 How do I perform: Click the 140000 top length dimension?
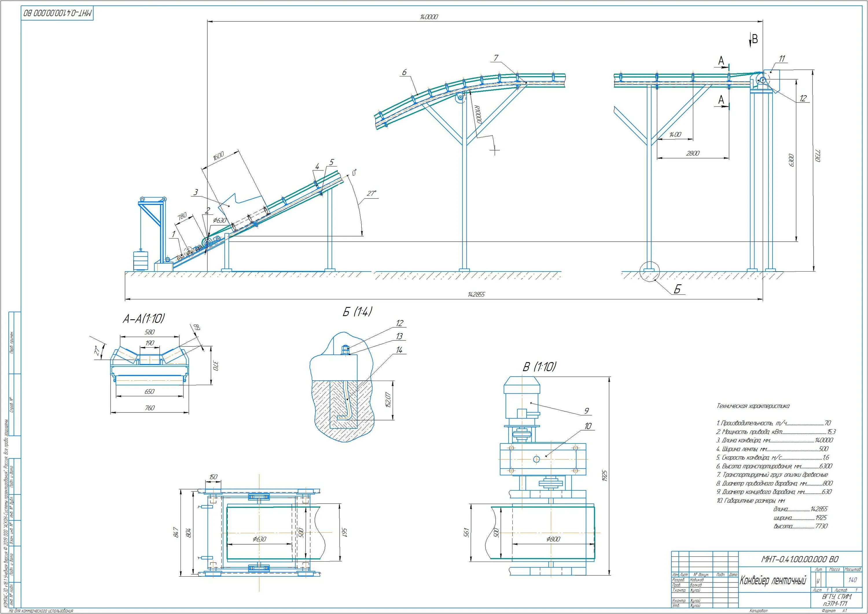click(429, 17)
